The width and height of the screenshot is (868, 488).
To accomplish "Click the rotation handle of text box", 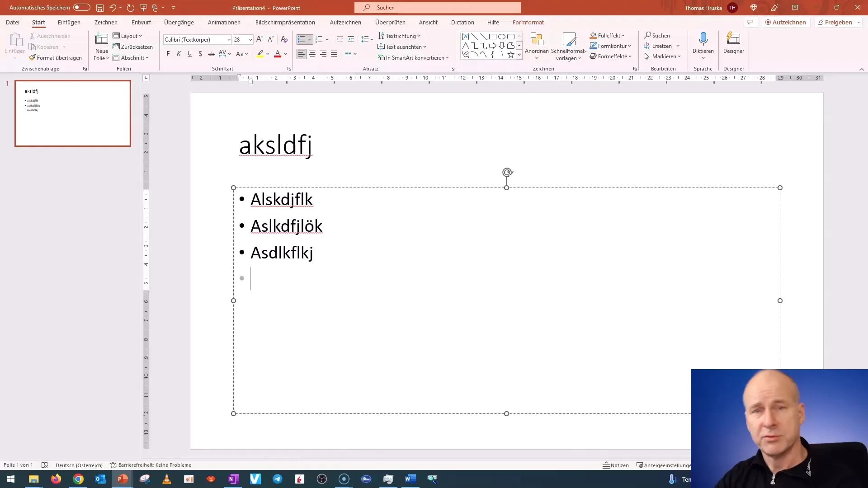I will tap(507, 172).
